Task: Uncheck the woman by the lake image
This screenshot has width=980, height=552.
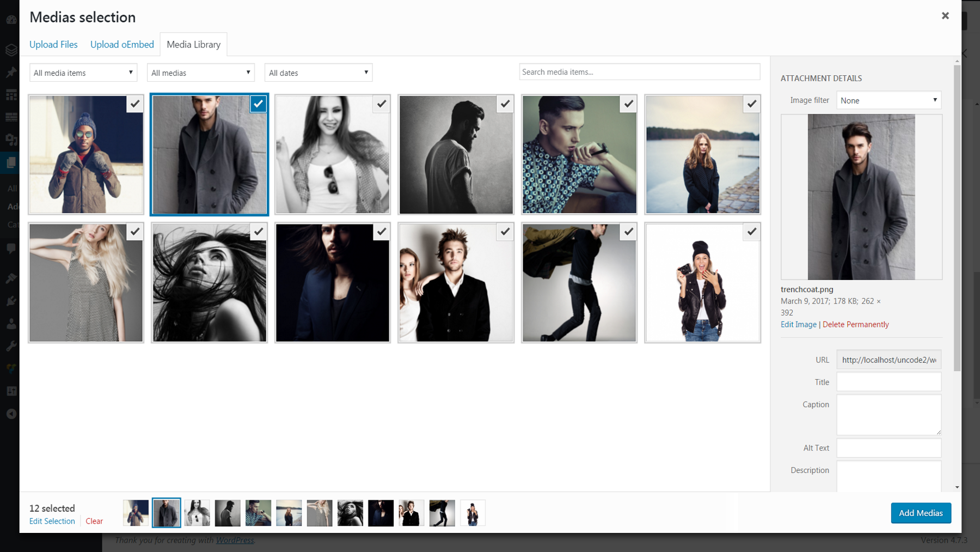Action: (x=752, y=104)
